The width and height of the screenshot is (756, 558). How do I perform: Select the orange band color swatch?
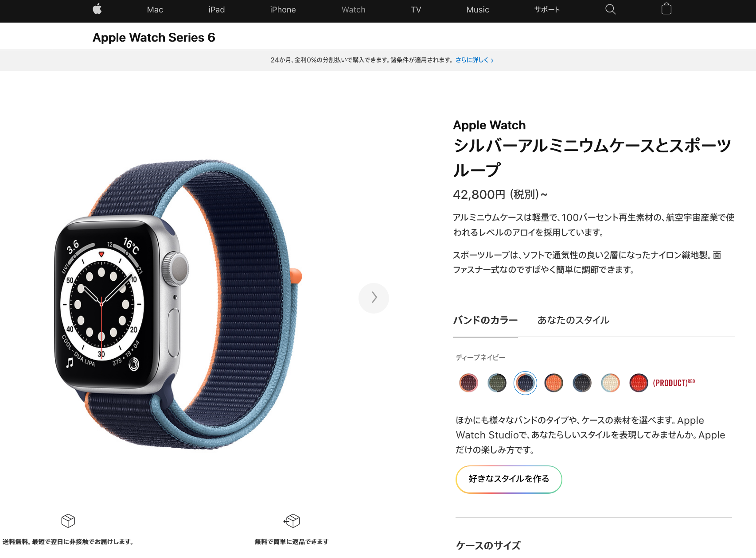[x=553, y=383]
